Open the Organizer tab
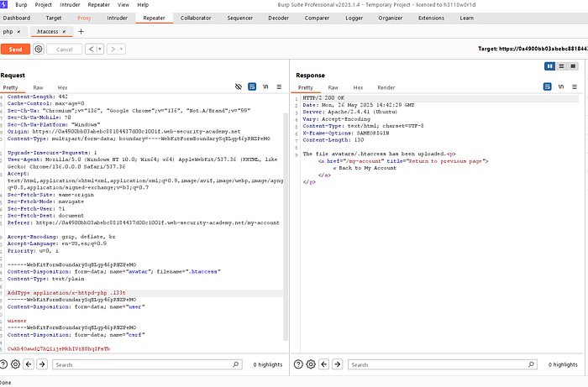588x387 pixels. (x=391, y=18)
